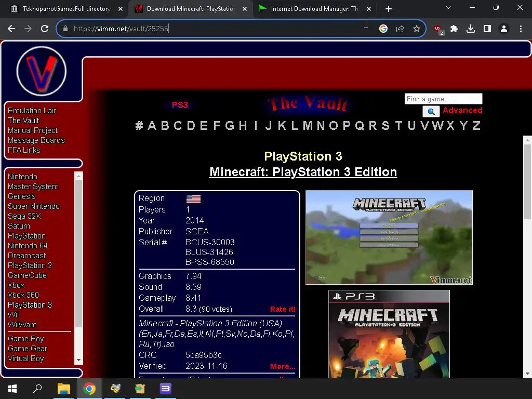Open Message Boards link
The width and height of the screenshot is (532, 399).
36,140
